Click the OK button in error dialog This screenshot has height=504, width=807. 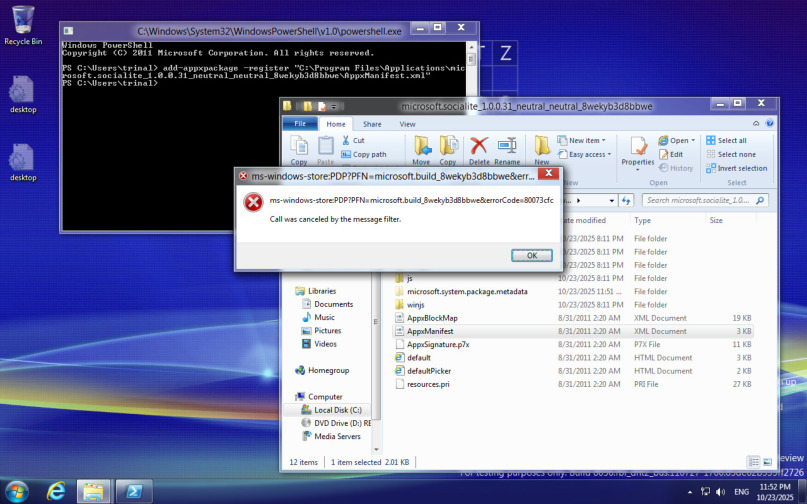pyautogui.click(x=531, y=255)
